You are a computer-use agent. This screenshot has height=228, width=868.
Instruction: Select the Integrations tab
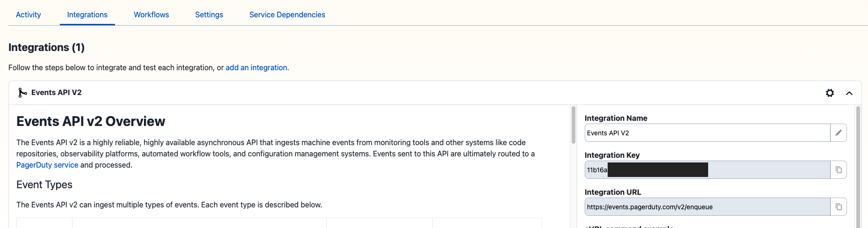[87, 15]
